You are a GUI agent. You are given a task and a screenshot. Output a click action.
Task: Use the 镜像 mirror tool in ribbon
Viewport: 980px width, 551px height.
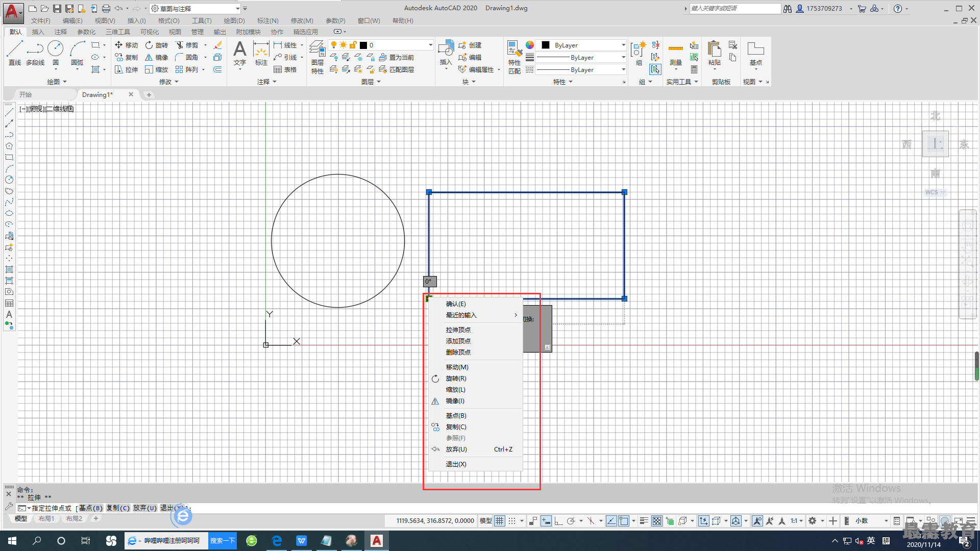point(157,57)
